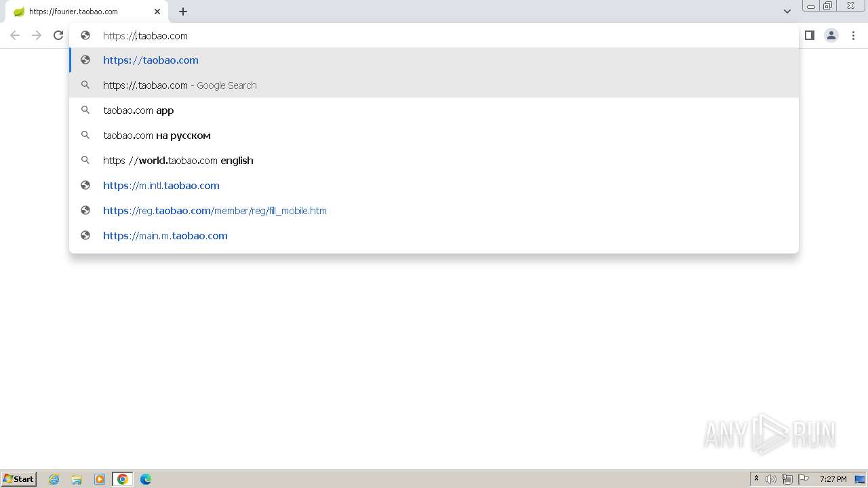Image resolution: width=868 pixels, height=488 pixels.
Task: Open Action Center flag icon
Action: (x=804, y=479)
